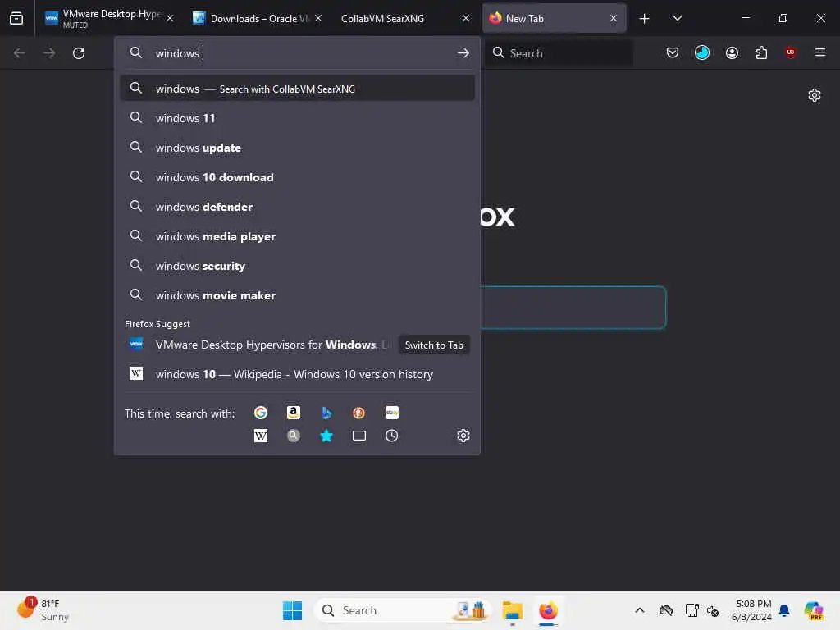Viewport: 840px width, 630px height.
Task: Open the notifications bell in system tray
Action: [784, 610]
